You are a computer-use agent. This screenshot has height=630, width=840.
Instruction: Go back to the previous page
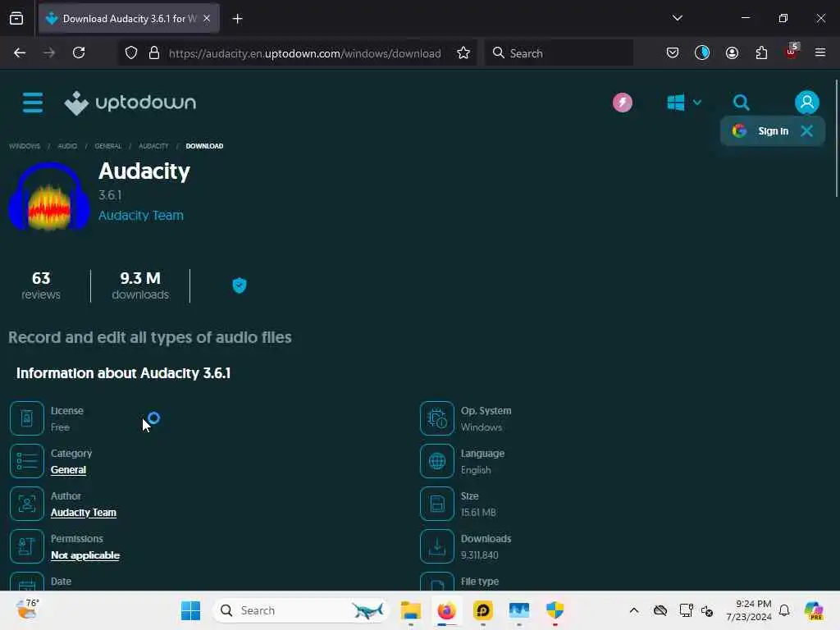[20, 52]
